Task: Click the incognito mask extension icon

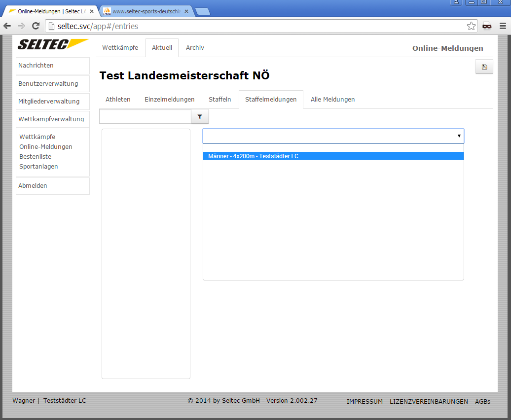Action: 487,26
